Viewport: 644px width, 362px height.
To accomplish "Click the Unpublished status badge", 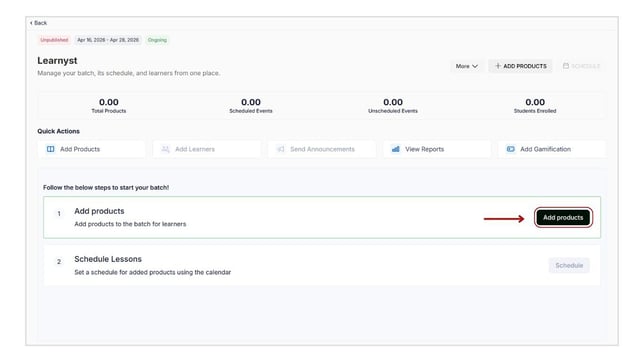I will coord(54,40).
